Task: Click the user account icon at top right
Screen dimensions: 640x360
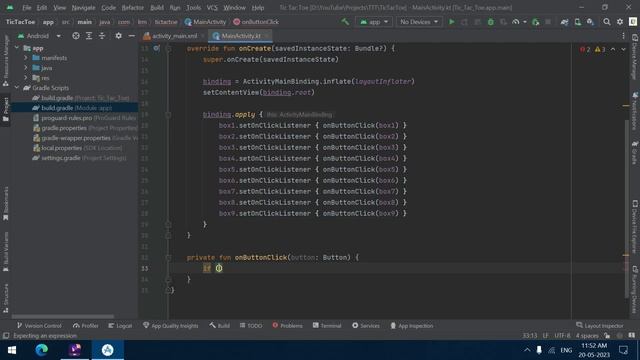Action: click(633, 22)
